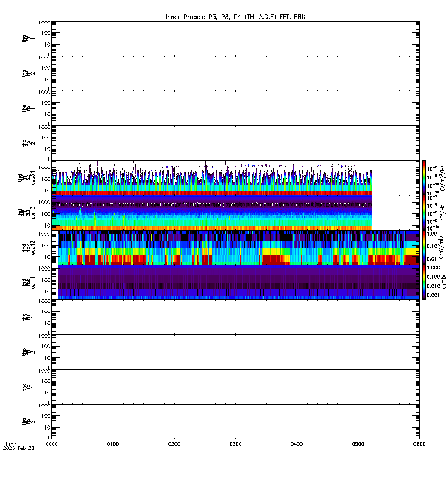Click the "thd fbk scm1" panel label
Viewport: 448px width, 478px height.
tap(28, 282)
